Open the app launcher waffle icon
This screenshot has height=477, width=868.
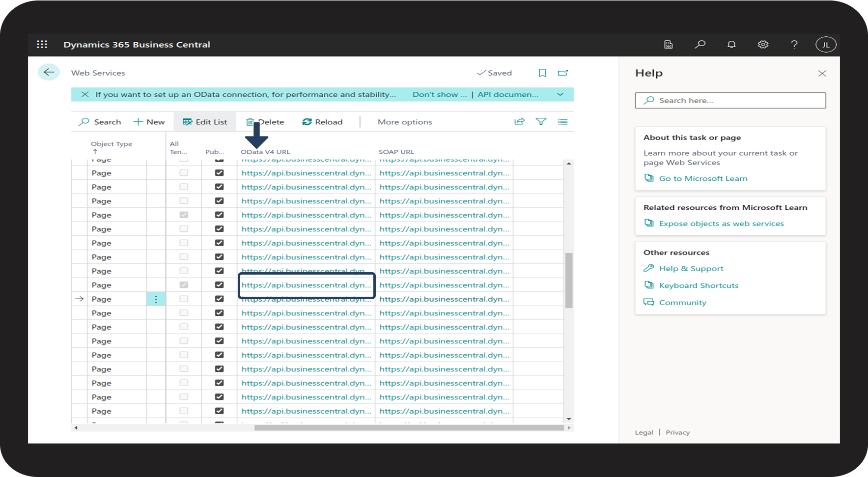coord(42,44)
